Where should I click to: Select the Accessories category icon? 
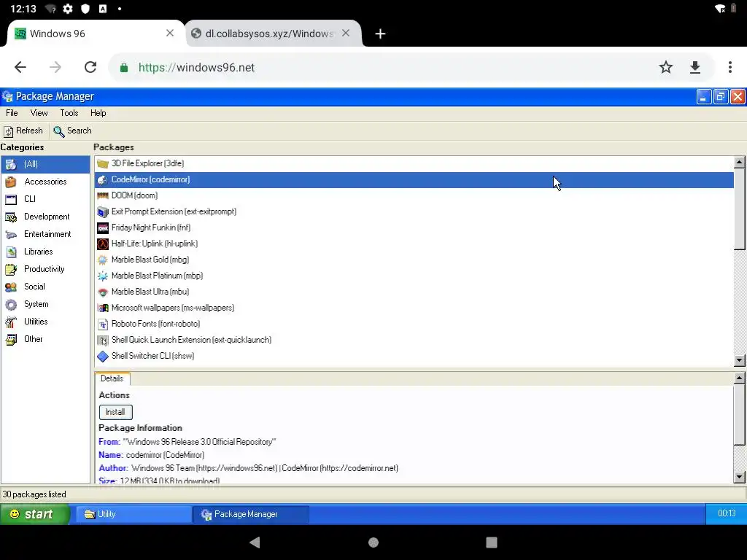[x=11, y=182]
